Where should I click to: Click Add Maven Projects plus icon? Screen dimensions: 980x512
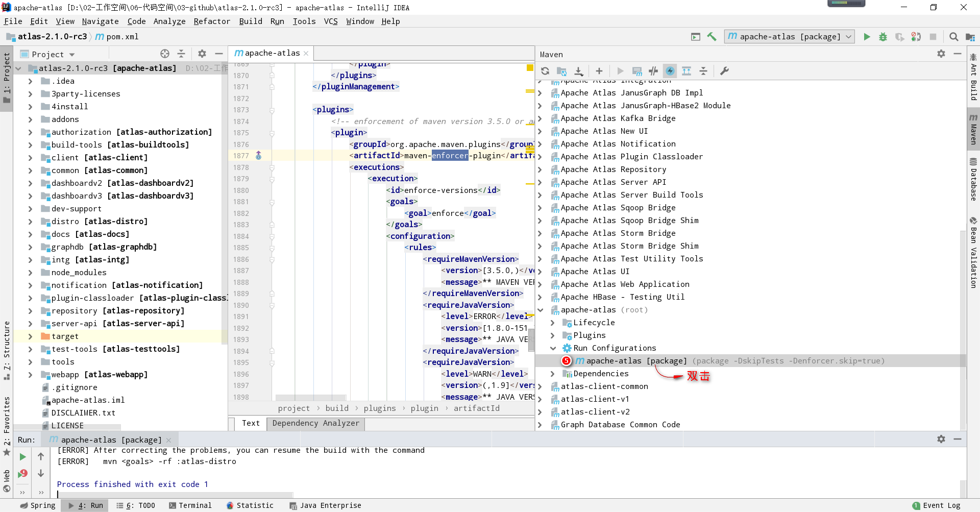click(x=599, y=71)
